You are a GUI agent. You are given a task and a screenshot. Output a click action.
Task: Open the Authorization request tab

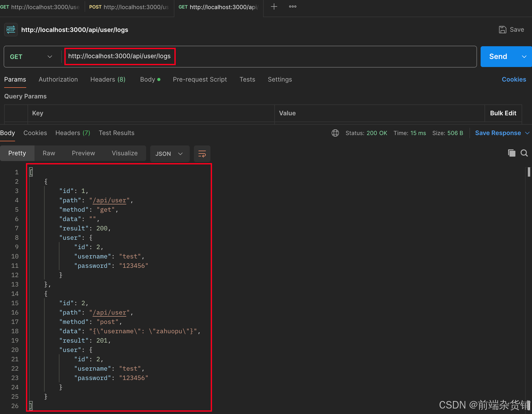coord(58,79)
